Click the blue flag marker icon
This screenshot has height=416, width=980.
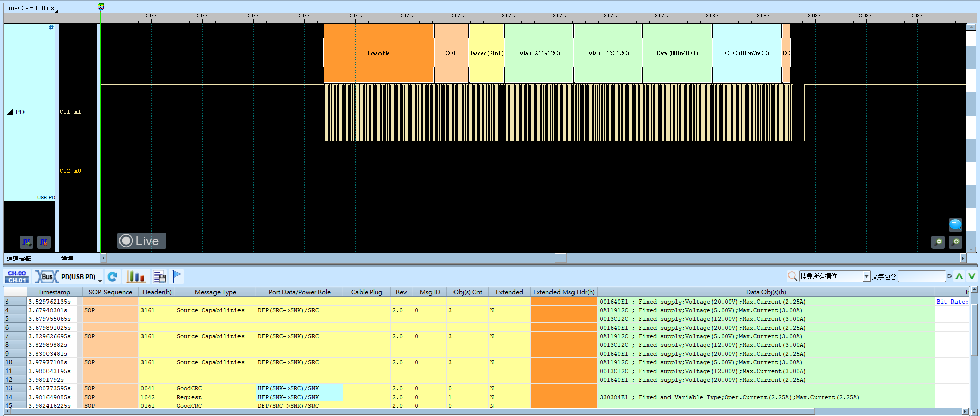click(x=177, y=276)
